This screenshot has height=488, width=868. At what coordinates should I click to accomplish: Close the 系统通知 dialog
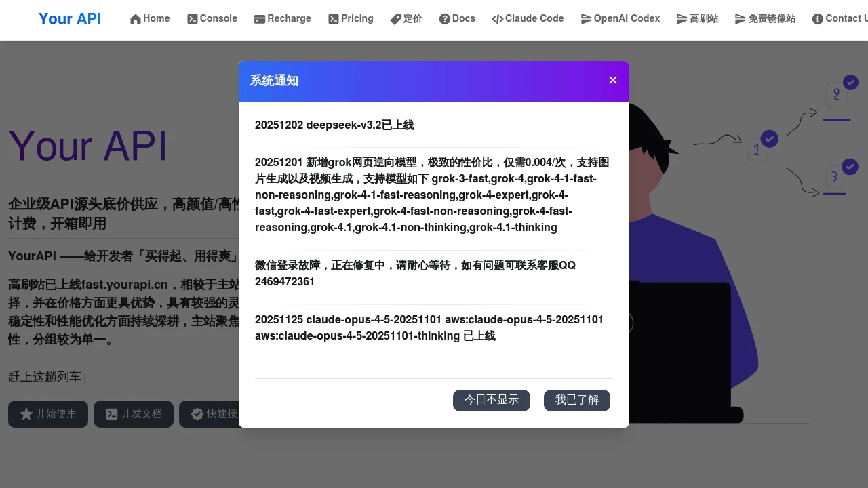pyautogui.click(x=612, y=80)
